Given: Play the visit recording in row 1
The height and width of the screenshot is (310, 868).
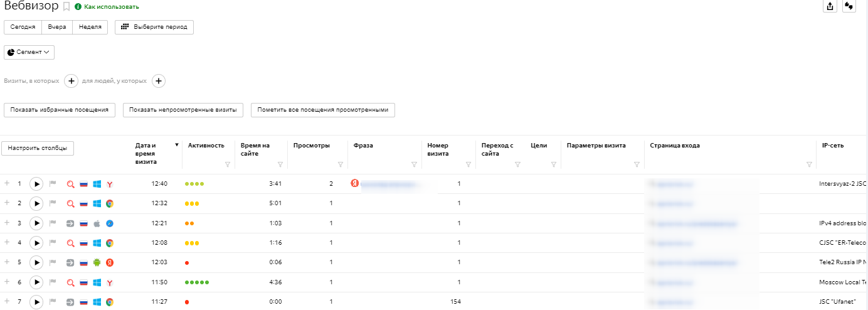Looking at the screenshot, I should click(36, 184).
